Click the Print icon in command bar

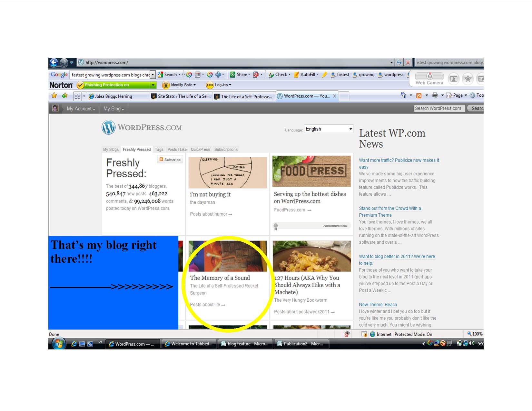[435, 95]
